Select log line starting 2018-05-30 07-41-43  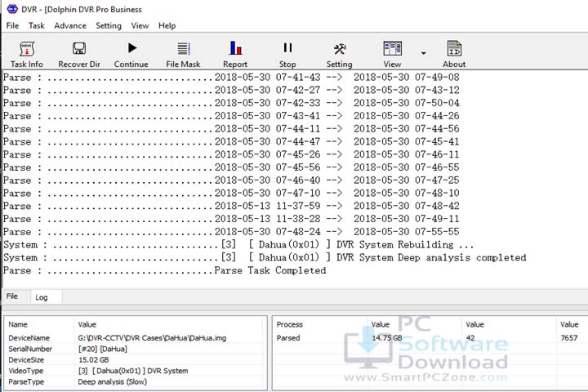(231, 78)
